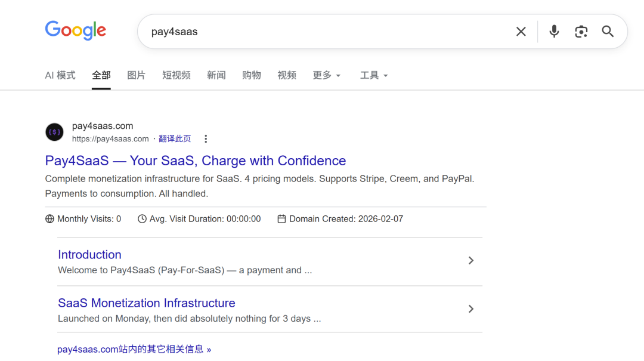Click inside the search input field

click(298, 32)
